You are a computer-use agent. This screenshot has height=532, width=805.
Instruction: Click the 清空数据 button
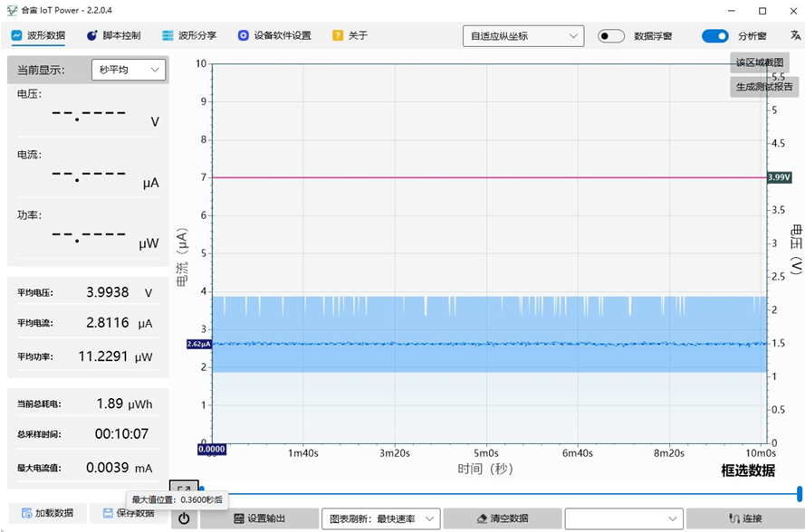click(x=502, y=518)
